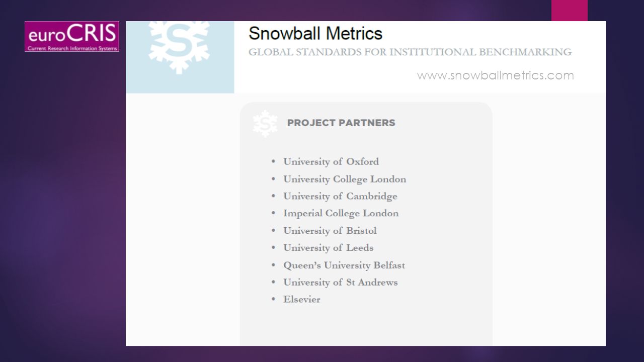Click the bullet before Elsevier
Viewport: 644px width, 362px height.
click(x=273, y=300)
